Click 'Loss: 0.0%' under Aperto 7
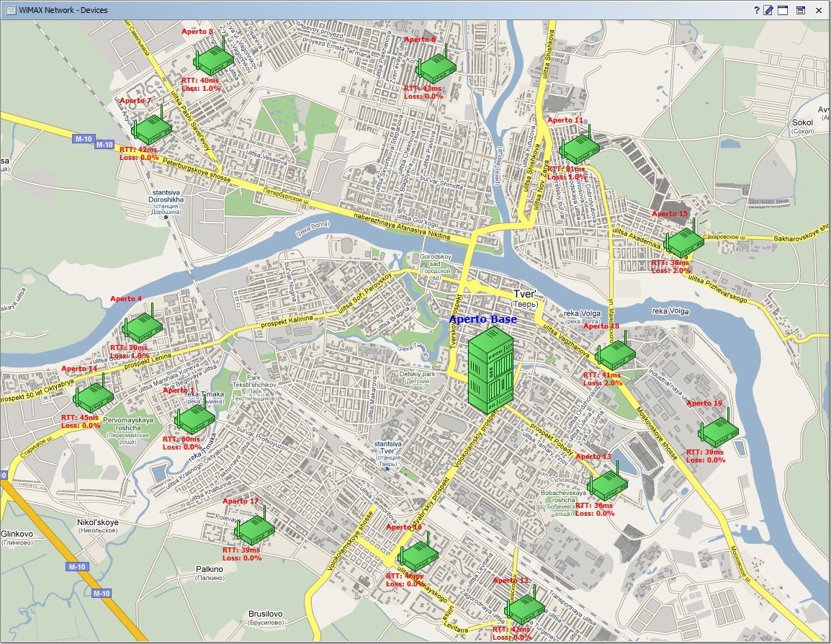 click(140, 158)
